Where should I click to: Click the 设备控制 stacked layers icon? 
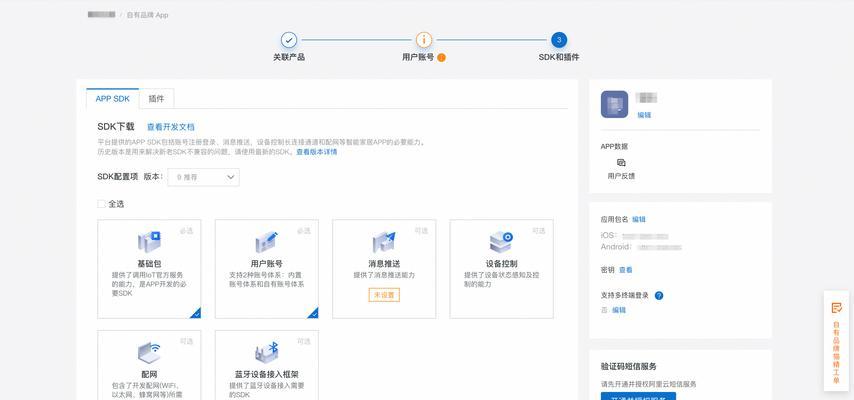[501, 242]
